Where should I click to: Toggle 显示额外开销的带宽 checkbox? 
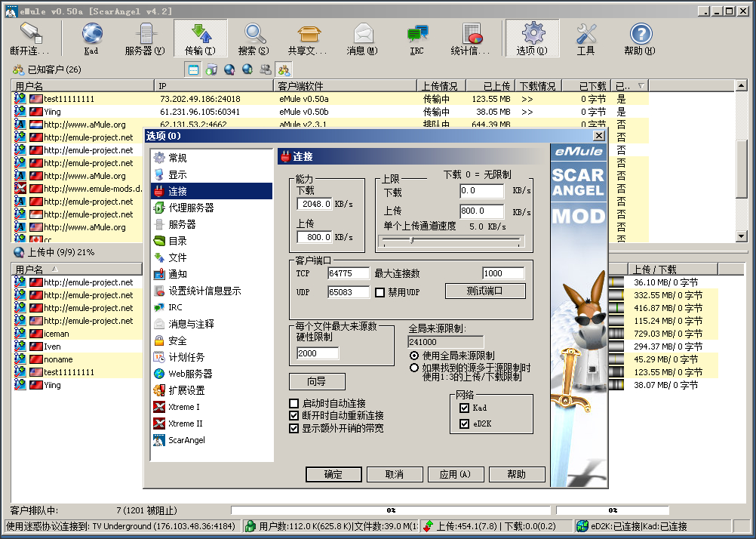tap(293, 428)
